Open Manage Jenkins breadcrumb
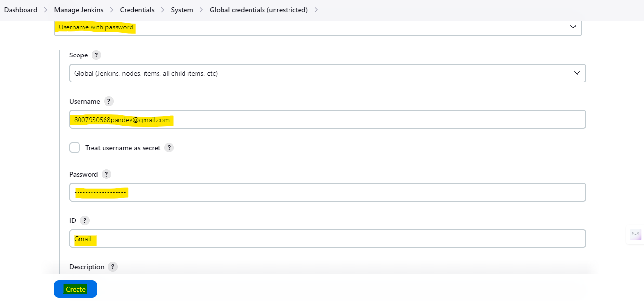Screen dimensions: 644x301 pyautogui.click(x=79, y=10)
